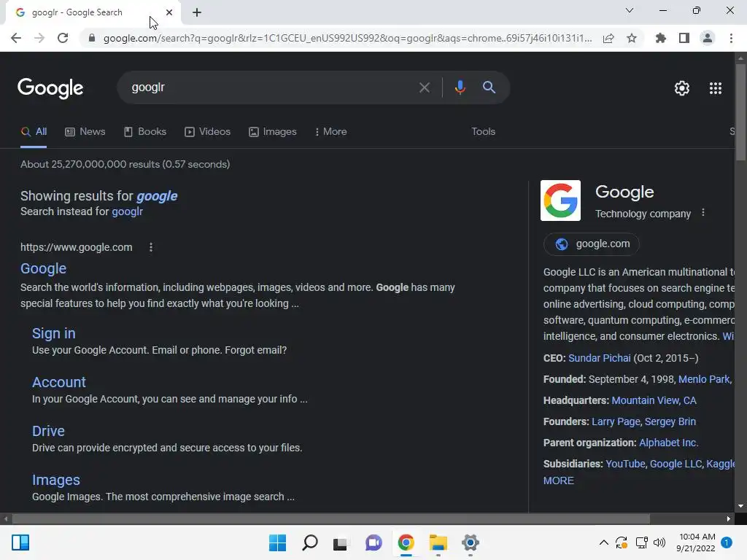Switch to the Videos tab
This screenshot has width=747, height=560.
click(207, 132)
